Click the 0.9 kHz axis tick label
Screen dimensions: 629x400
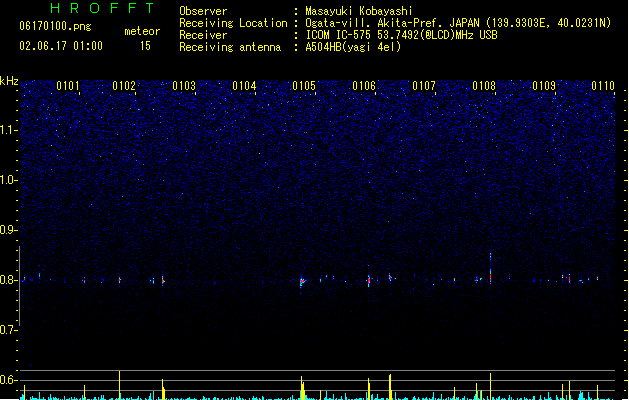point(8,230)
